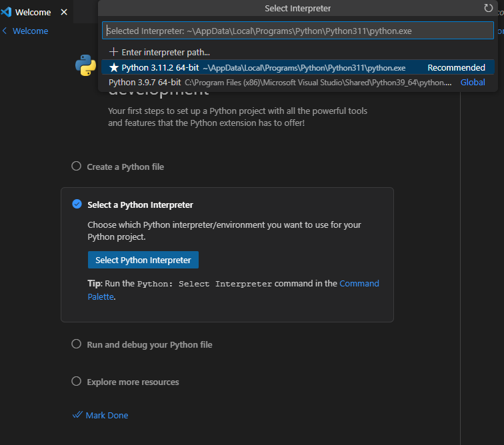This screenshot has height=445, width=504.
Task: Select the Explore more resources step circle
Action: (76, 381)
